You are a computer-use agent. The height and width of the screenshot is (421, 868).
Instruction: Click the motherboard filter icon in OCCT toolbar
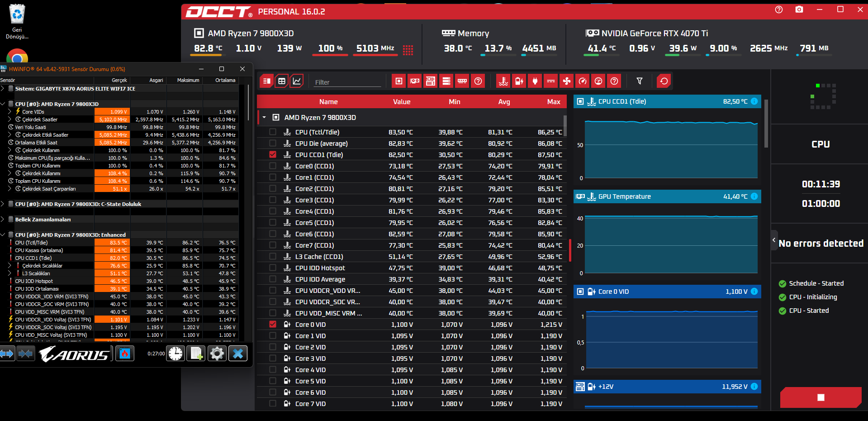(x=430, y=81)
